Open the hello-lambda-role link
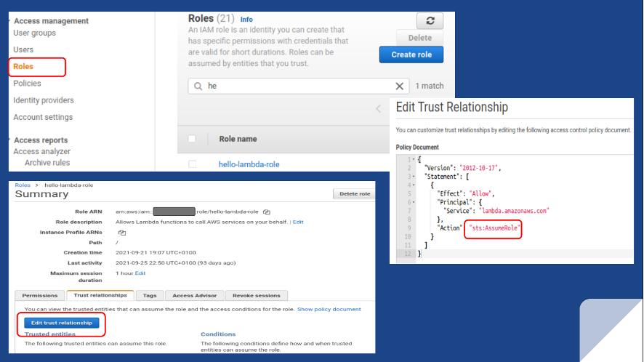Screen dimensions: 644x362 point(249,164)
